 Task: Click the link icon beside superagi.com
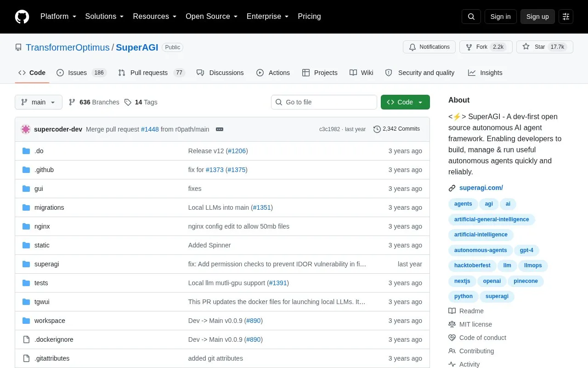[x=452, y=188]
